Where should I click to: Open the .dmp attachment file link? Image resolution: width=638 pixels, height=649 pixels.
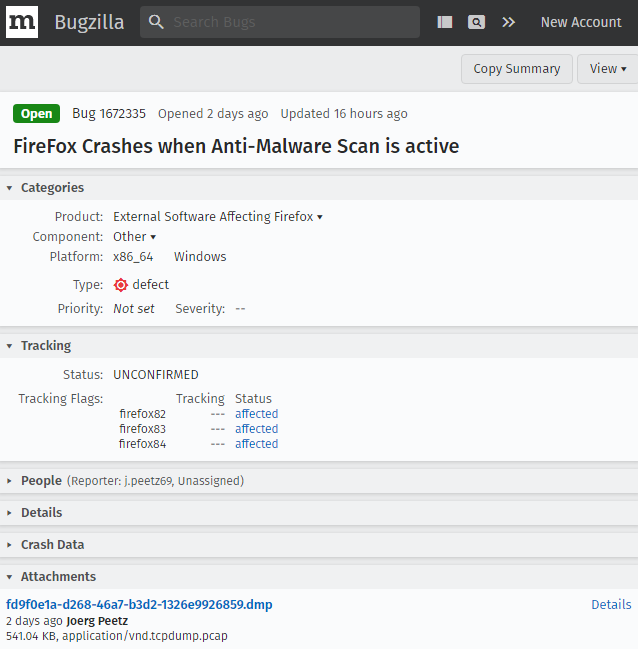[139, 605]
